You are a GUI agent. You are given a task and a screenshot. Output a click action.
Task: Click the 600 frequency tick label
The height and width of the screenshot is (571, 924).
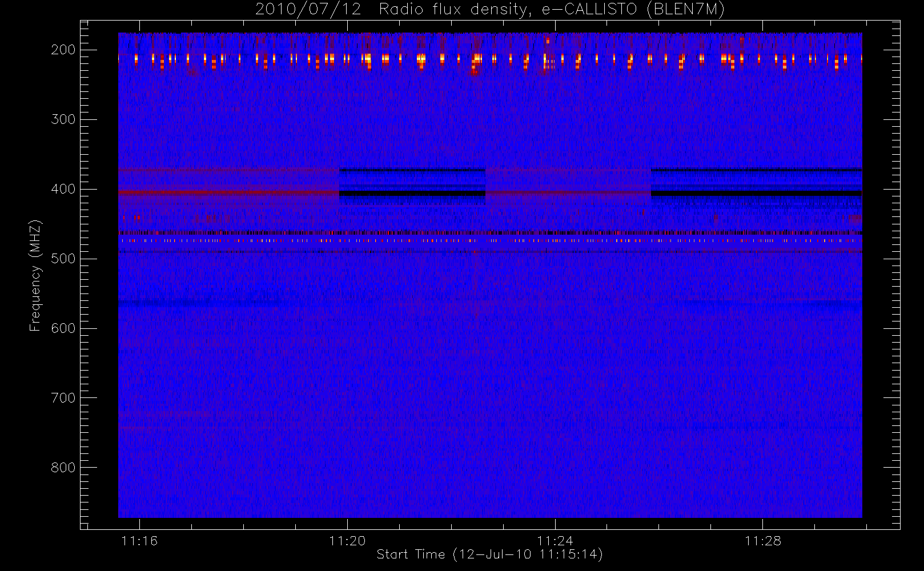tap(63, 328)
